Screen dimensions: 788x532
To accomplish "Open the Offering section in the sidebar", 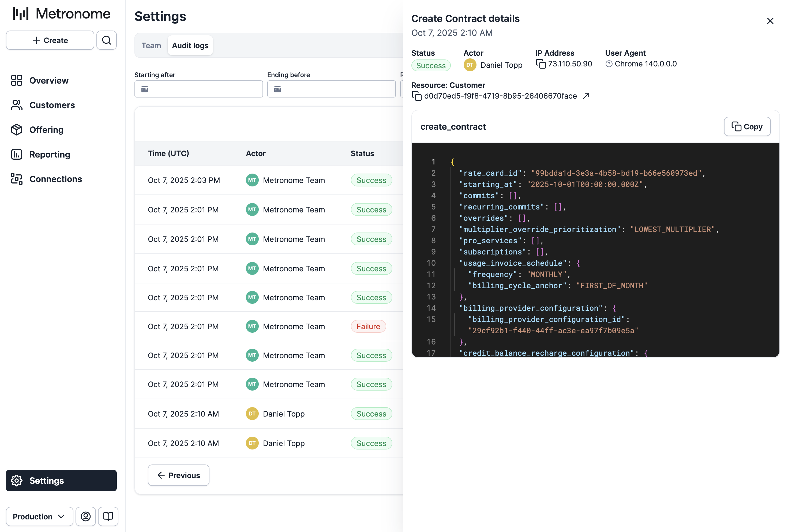I will [x=46, y=130].
